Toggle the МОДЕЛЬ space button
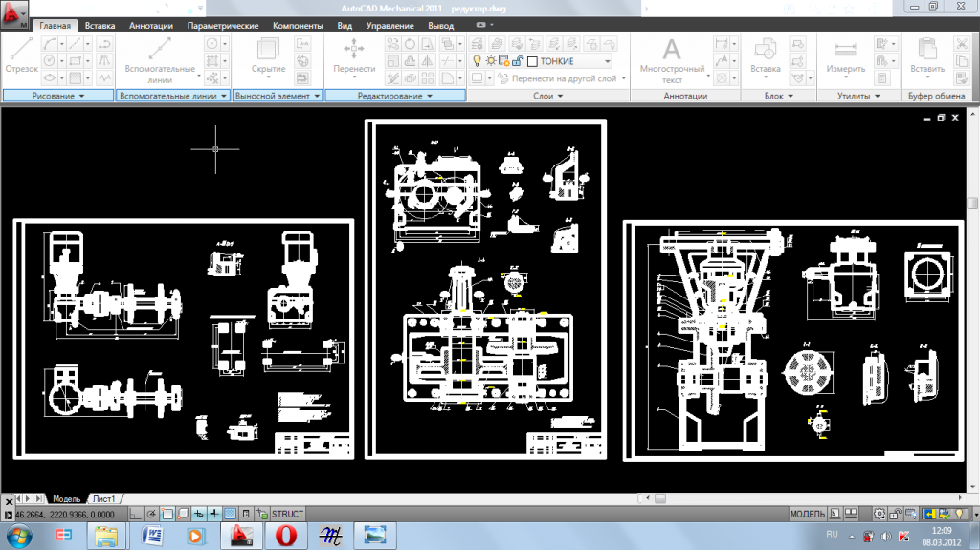The image size is (980, 550). pos(807,515)
